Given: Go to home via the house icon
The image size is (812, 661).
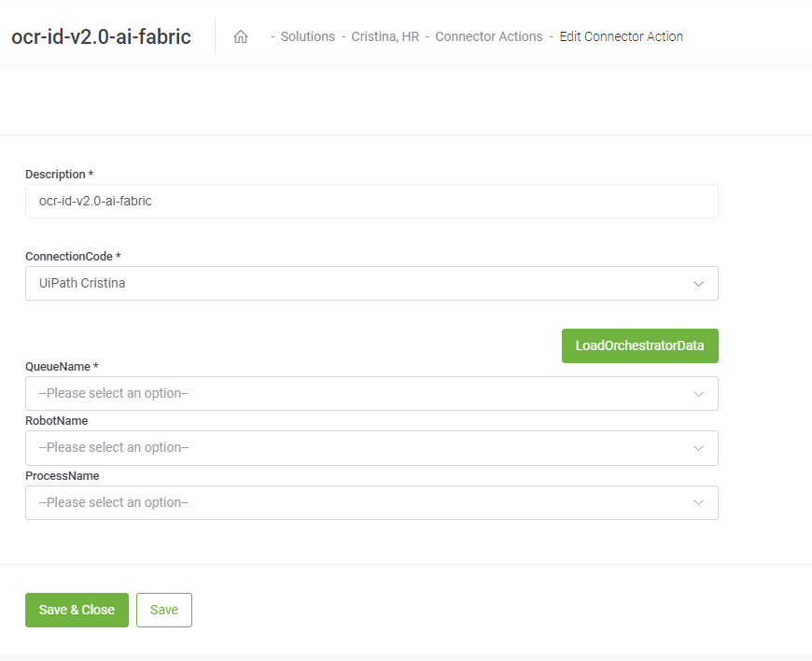Looking at the screenshot, I should click(x=240, y=36).
